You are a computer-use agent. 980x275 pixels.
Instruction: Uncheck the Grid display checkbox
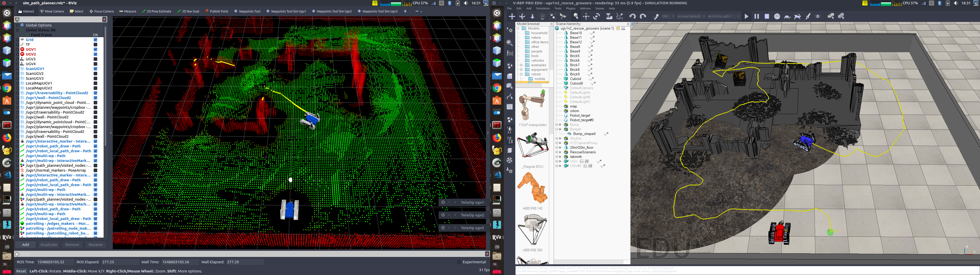click(95, 39)
